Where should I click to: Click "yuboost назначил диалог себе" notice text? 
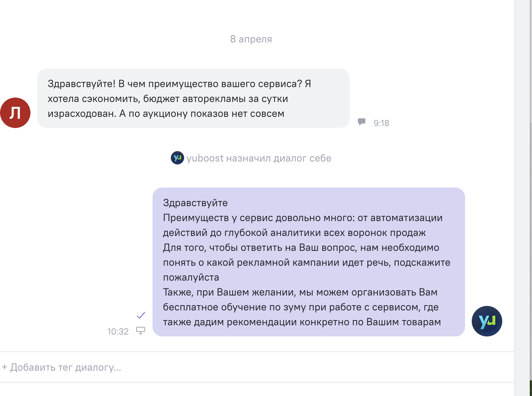[x=259, y=158]
